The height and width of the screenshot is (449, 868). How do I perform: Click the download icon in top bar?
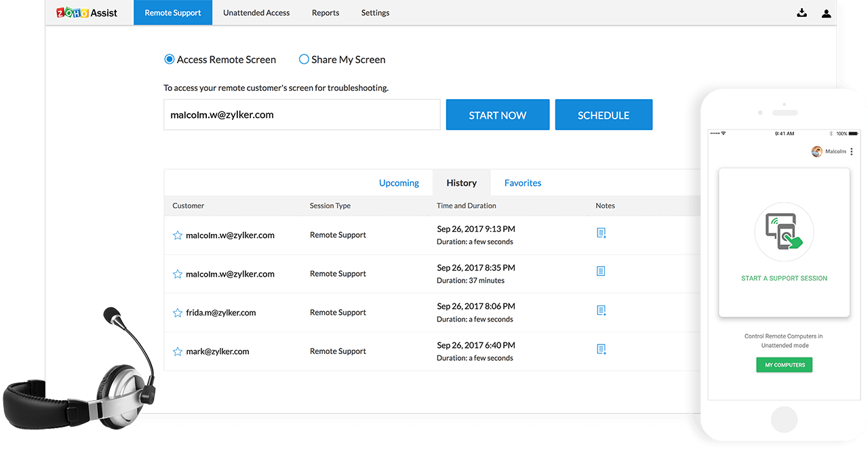pos(802,13)
